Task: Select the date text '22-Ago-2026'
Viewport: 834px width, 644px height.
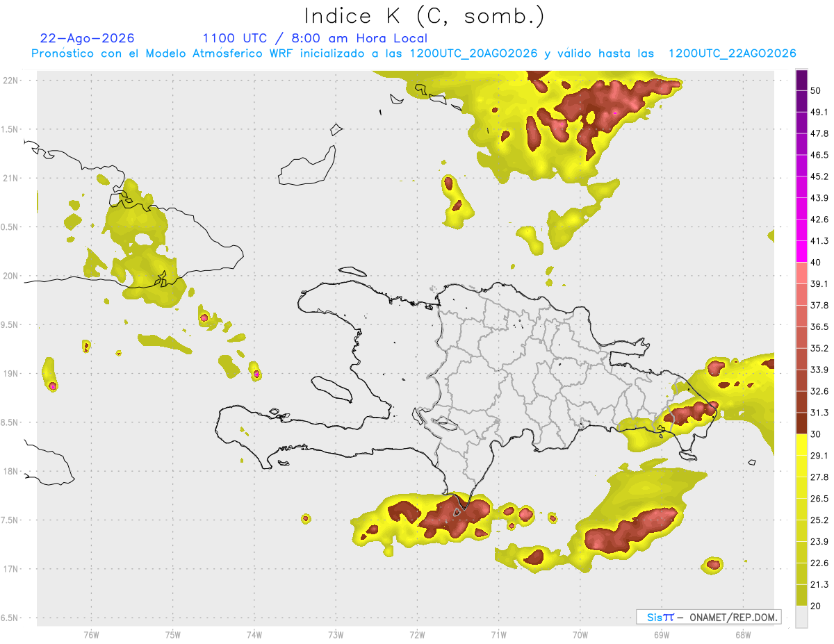Action: pyautogui.click(x=88, y=38)
